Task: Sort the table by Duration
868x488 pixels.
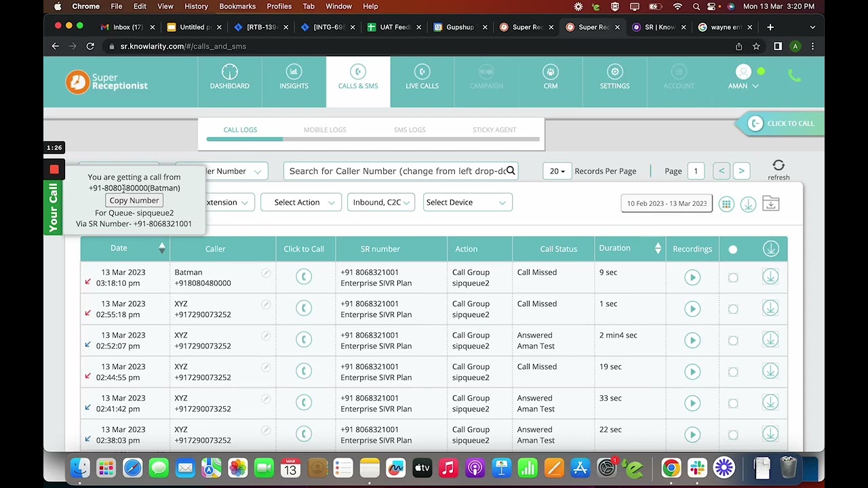Action: point(657,249)
